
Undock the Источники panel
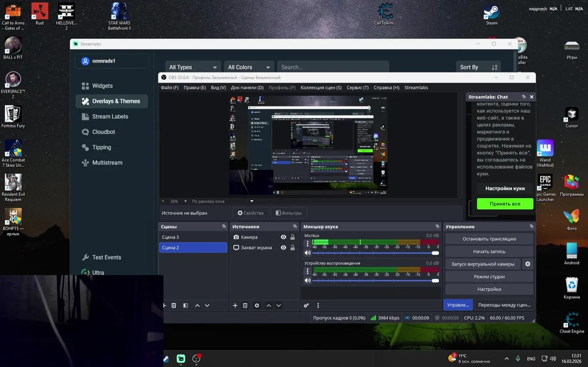(x=295, y=227)
